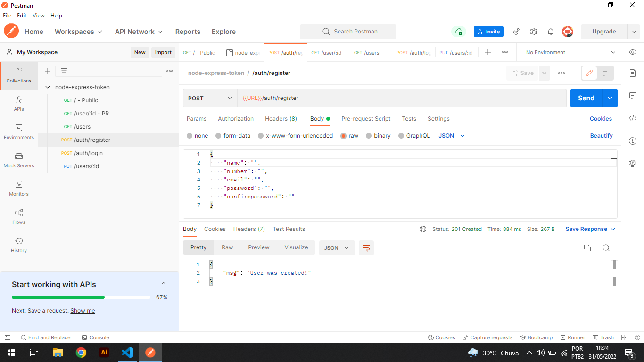
Task: Toggle response line wrap icon
Action: click(366, 248)
